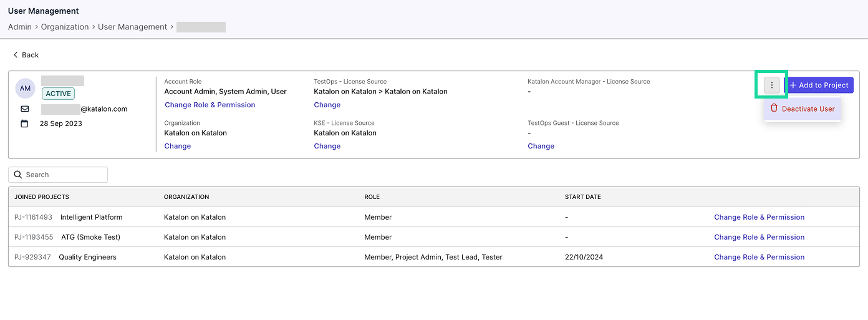Click Account Admin, System Admin, User text
The width and height of the screenshot is (868, 320).
[x=225, y=91]
